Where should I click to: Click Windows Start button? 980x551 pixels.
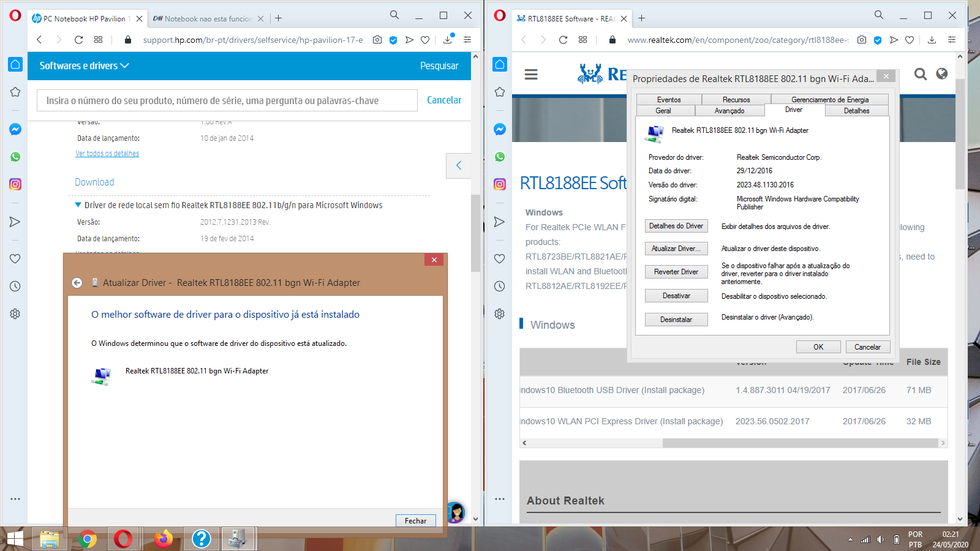point(15,539)
